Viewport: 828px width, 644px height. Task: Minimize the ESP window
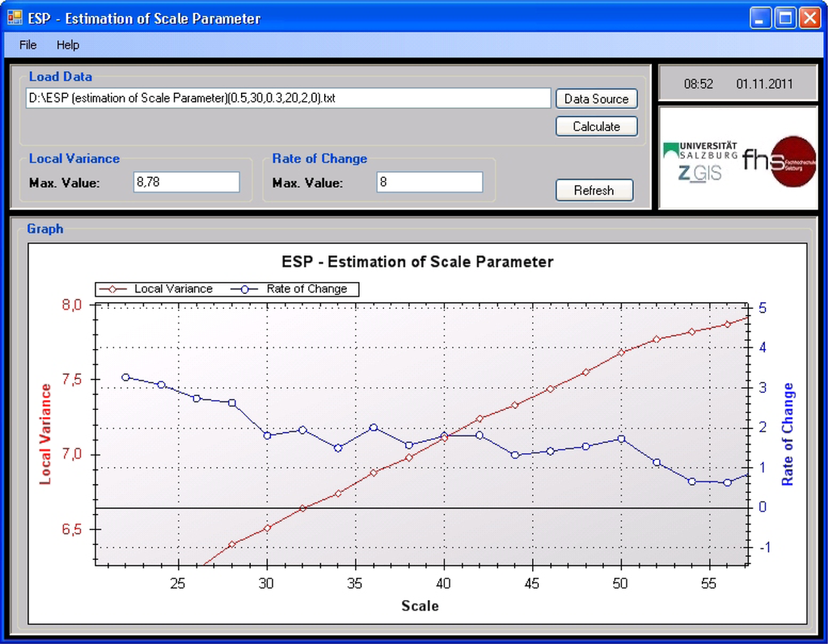760,18
